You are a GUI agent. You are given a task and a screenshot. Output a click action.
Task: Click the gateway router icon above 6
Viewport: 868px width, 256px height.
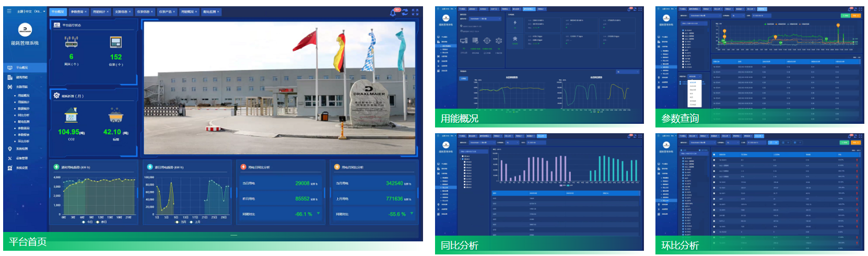coord(71,42)
